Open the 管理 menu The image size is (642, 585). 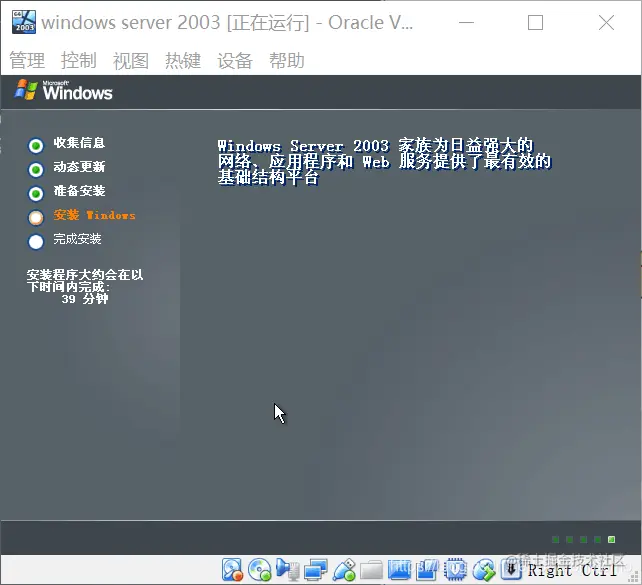(27, 61)
